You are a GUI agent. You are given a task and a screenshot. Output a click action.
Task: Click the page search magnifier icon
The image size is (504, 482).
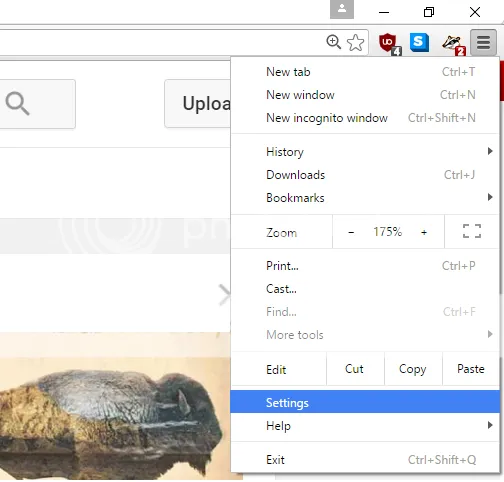click(x=17, y=104)
